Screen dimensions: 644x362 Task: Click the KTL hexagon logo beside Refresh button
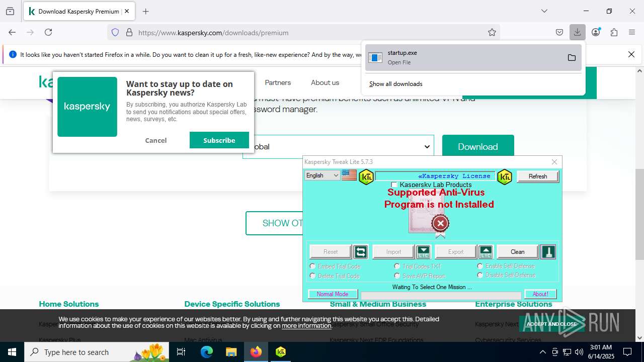pyautogui.click(x=504, y=176)
